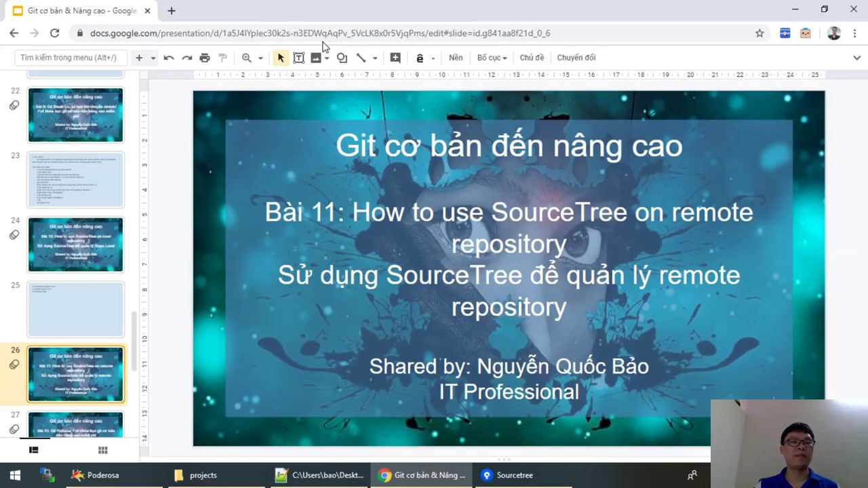Image resolution: width=868 pixels, height=488 pixels.
Task: Select slide 25 thumbnail
Action: point(75,310)
